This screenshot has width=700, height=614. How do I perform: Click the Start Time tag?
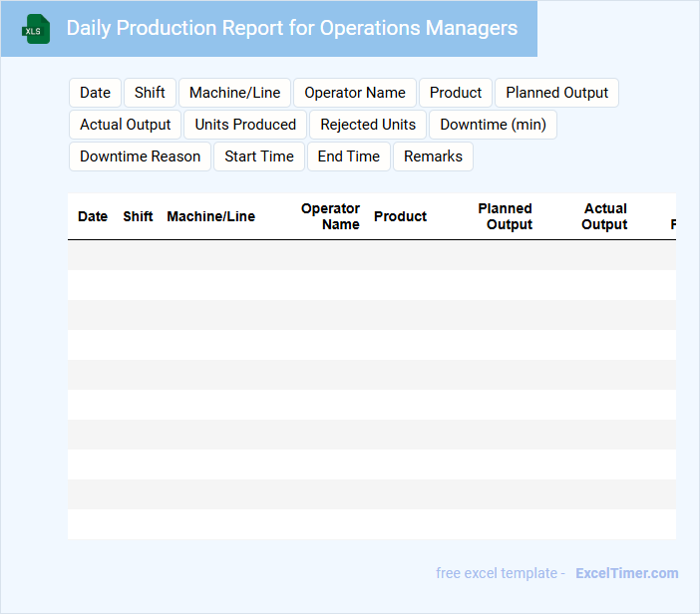point(259,156)
